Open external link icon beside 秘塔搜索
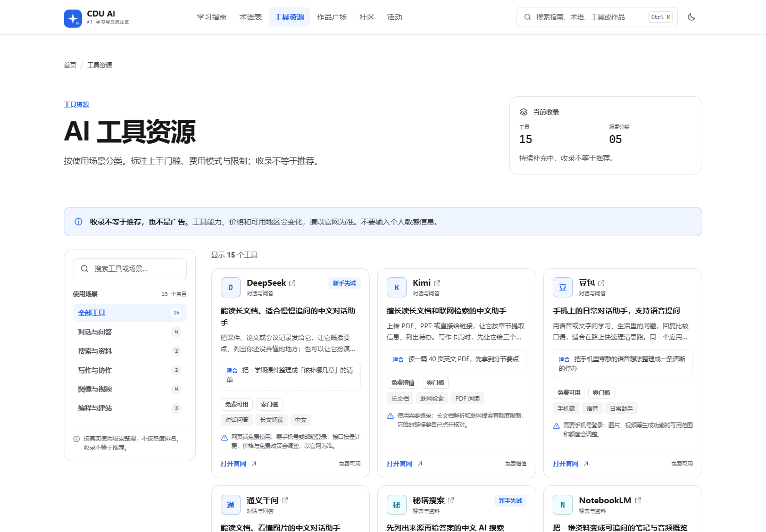Image resolution: width=766 pixels, height=532 pixels. click(451, 501)
